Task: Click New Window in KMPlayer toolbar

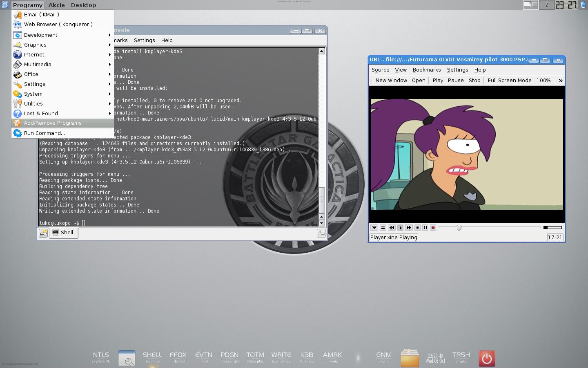Action: click(391, 81)
